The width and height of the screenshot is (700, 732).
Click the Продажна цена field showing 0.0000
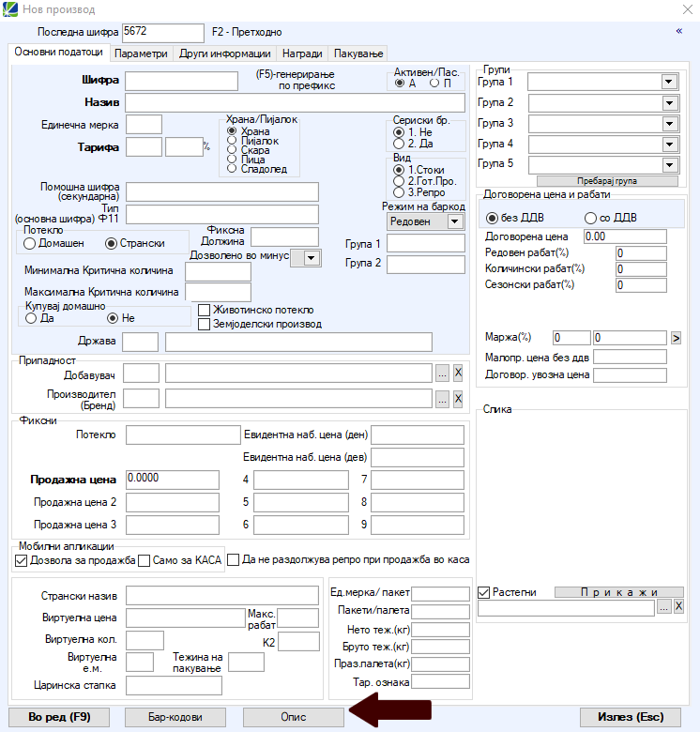click(x=173, y=480)
